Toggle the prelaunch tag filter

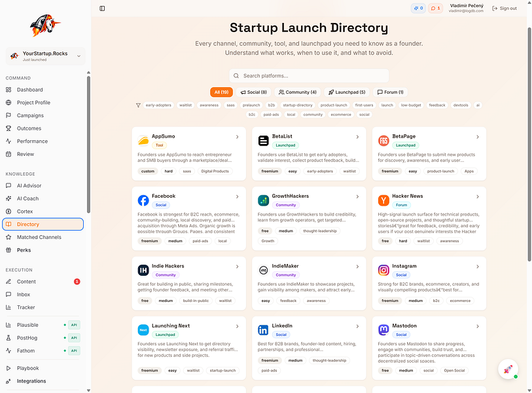251,105
